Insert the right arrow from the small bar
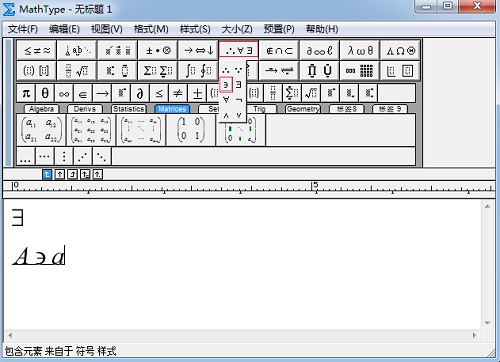The height and width of the screenshot is (362, 500). tap(102, 93)
